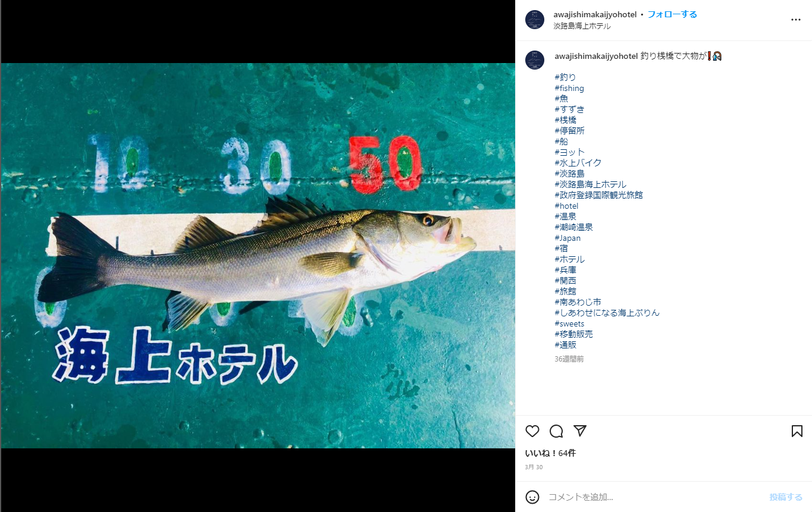812x512 pixels.
Task: Open the more options three-dot menu
Action: click(796, 20)
